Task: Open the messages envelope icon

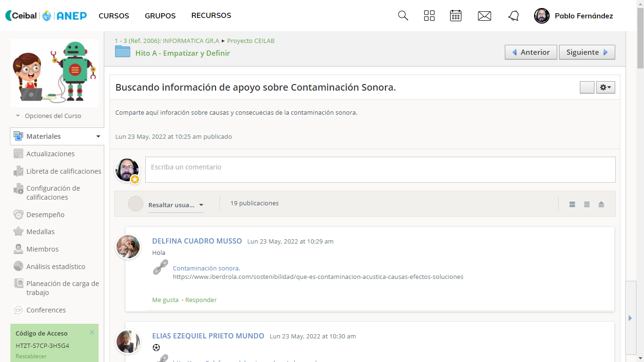Action: click(485, 16)
